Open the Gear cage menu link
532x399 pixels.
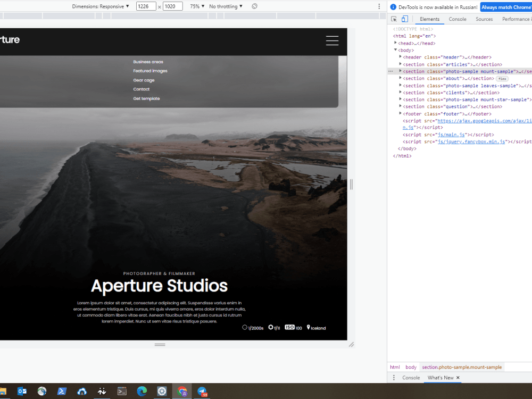pos(144,80)
